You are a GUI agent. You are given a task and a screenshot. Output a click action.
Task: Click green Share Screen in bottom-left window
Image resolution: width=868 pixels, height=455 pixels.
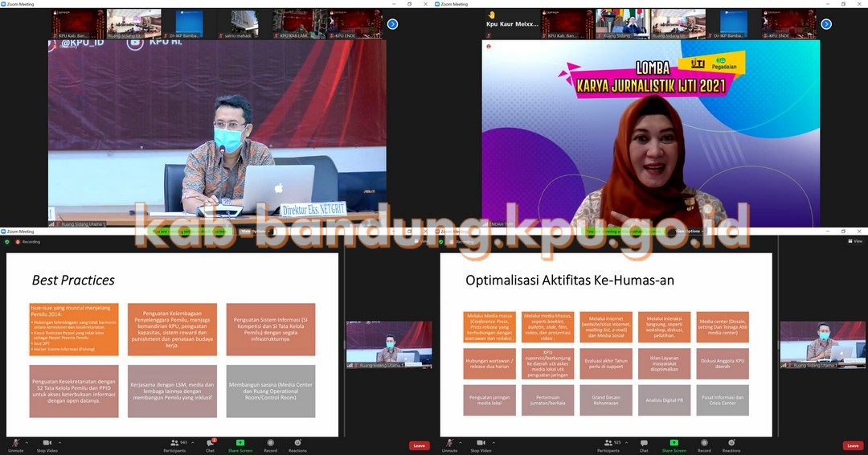tap(240, 444)
